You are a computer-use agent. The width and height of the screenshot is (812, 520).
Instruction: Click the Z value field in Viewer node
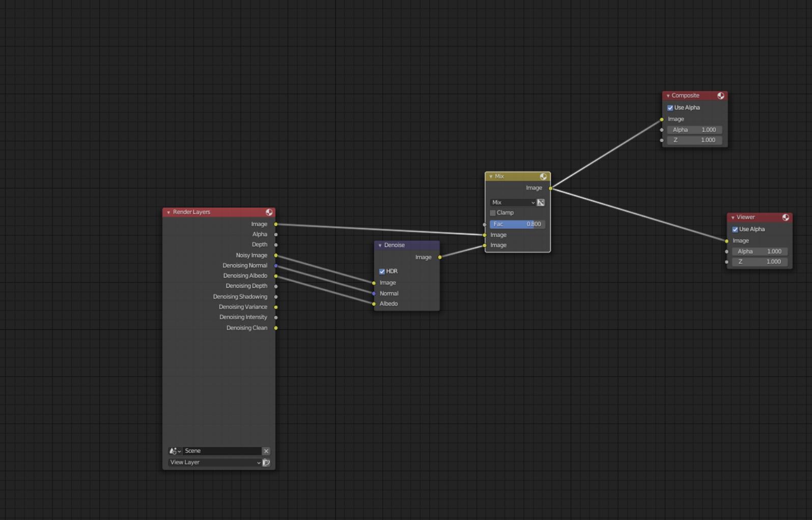[x=759, y=262]
